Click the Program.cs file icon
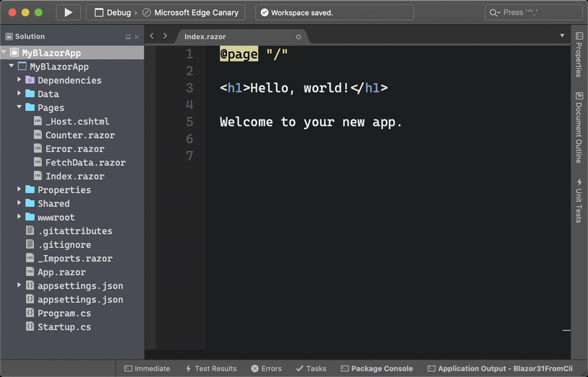The width and height of the screenshot is (588, 377). (x=30, y=312)
